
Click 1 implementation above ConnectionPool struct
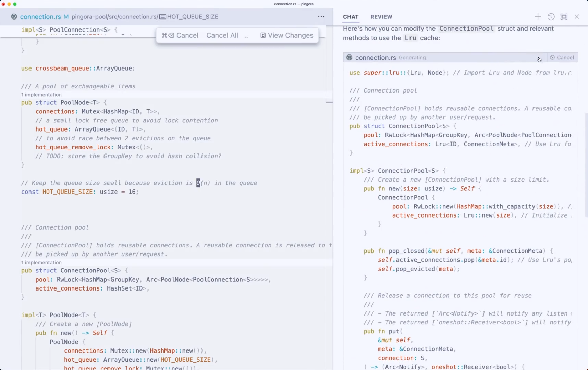click(x=41, y=262)
